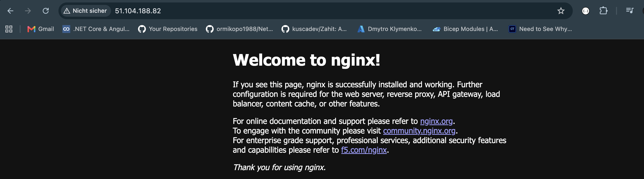Open the 'Dmytro Klymenko...' Azure bookmark

click(390, 29)
